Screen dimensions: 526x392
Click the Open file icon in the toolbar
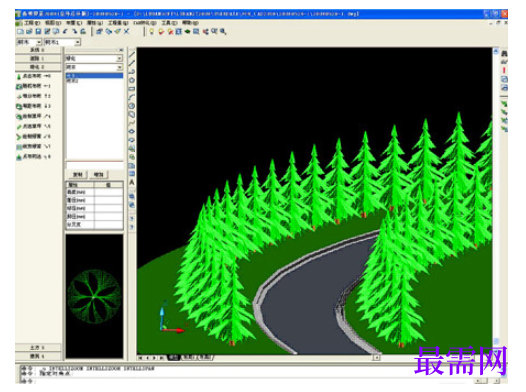(x=30, y=32)
